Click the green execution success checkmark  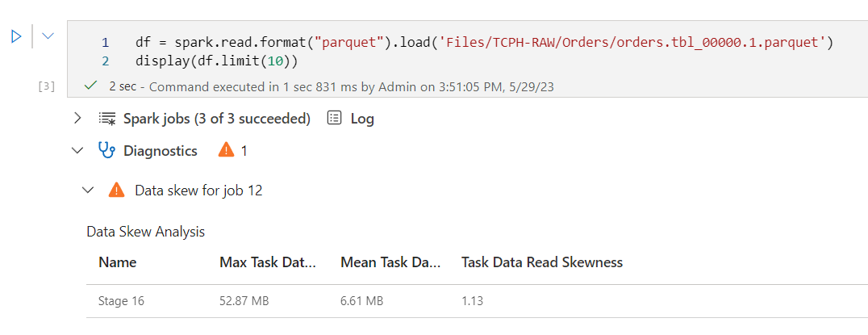point(91,86)
